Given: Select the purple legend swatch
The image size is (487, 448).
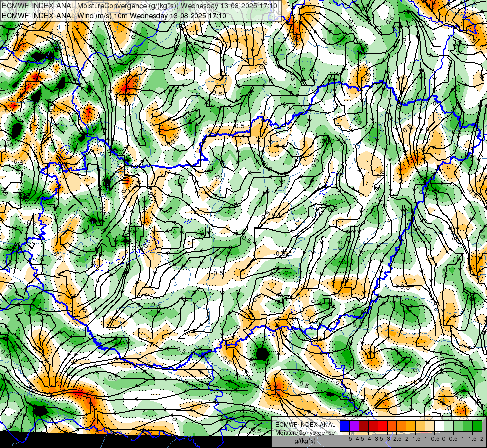Looking at the screenshot, I should [354, 426].
